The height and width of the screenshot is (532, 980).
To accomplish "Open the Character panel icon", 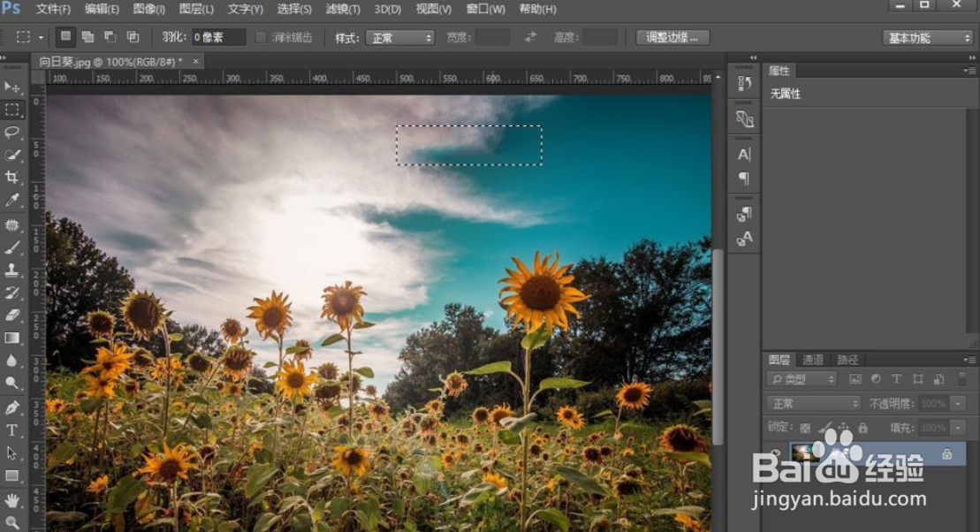I will (x=744, y=155).
